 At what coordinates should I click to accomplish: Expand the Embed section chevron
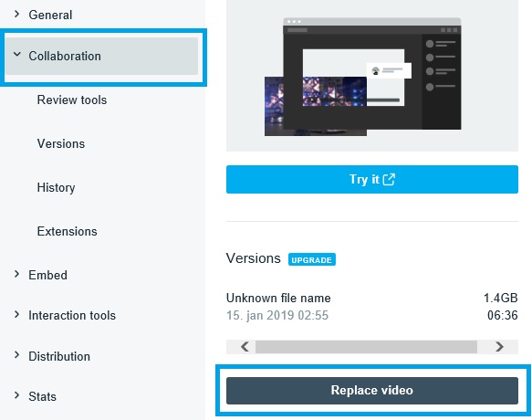click(16, 274)
